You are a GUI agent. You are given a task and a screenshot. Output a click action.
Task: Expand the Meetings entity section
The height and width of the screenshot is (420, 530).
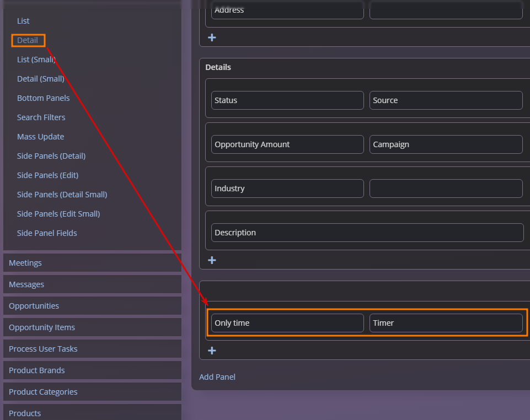tap(25, 263)
